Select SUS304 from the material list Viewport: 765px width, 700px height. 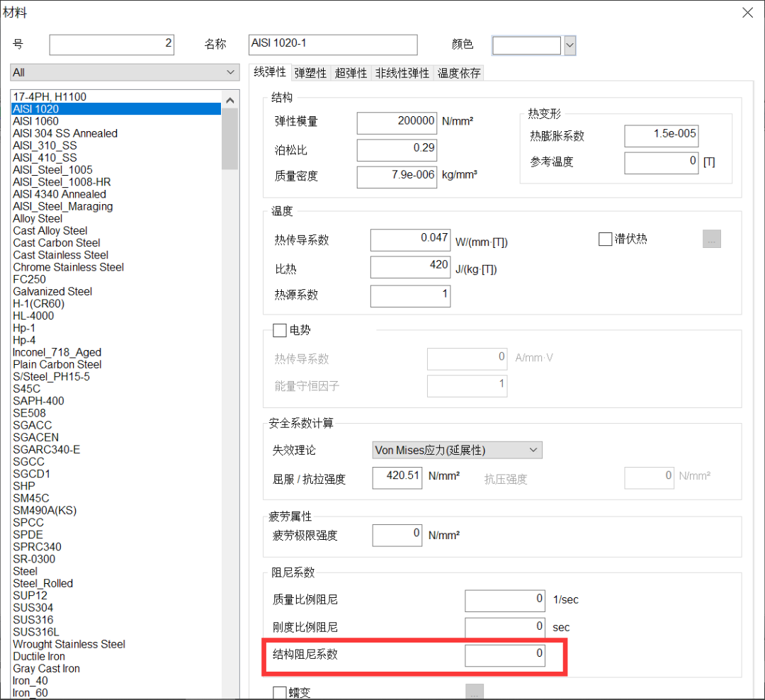33,607
